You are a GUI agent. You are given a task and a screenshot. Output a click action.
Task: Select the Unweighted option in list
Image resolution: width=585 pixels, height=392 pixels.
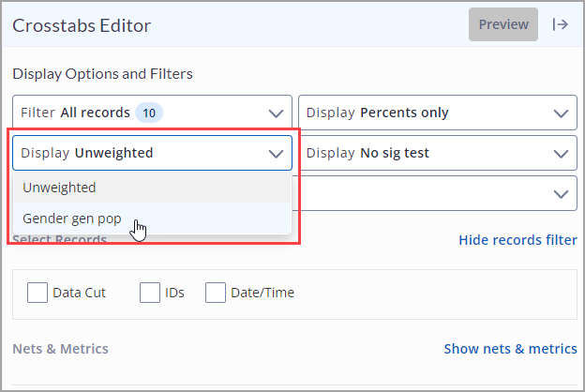pyautogui.click(x=152, y=188)
